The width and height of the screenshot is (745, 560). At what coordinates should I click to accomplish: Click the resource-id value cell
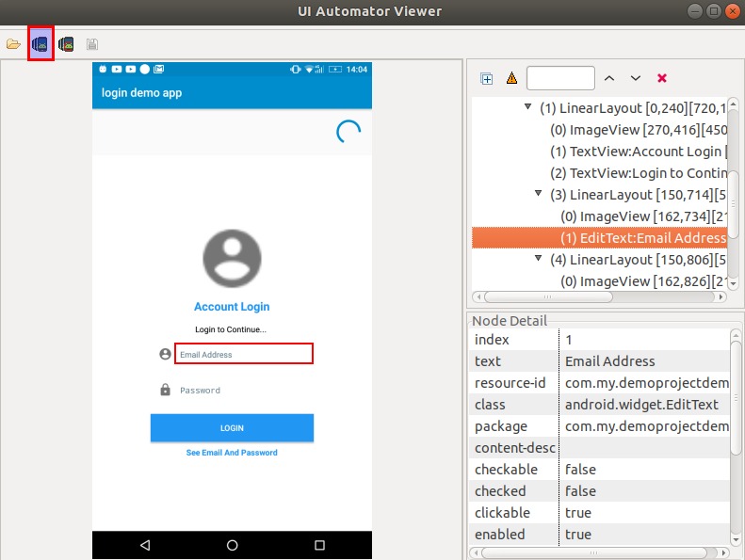[646, 383]
